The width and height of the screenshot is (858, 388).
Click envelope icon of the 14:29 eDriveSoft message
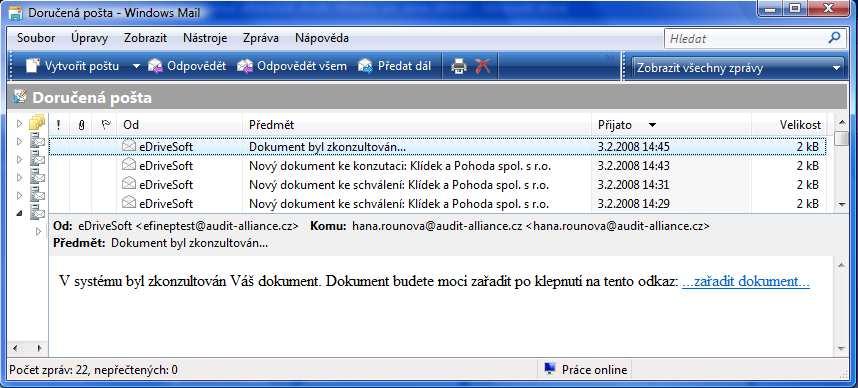coord(129,203)
